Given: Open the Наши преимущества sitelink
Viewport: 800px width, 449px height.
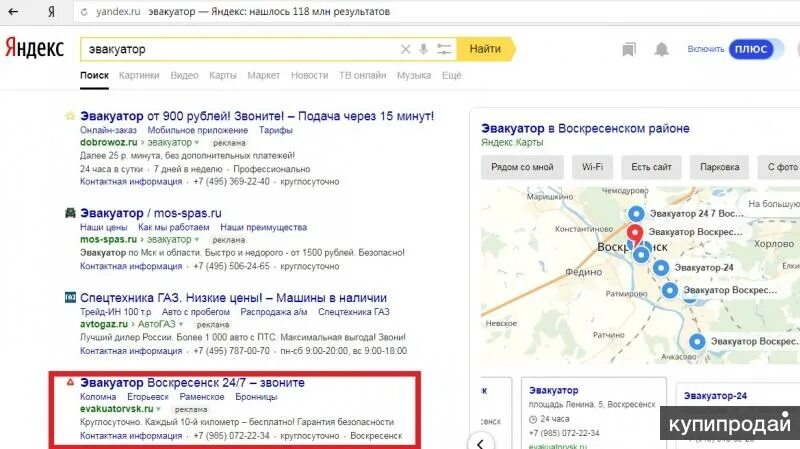Looking at the screenshot, I should coord(263,227).
